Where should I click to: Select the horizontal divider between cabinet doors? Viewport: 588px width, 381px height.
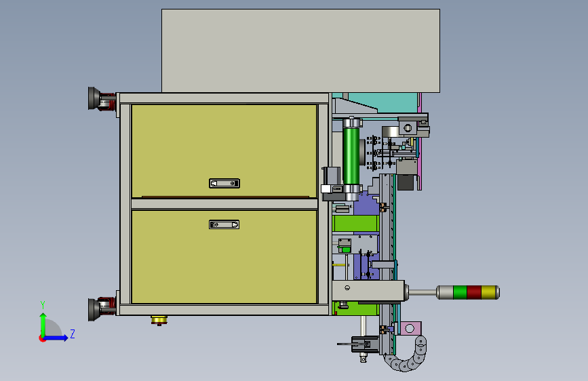click(224, 204)
